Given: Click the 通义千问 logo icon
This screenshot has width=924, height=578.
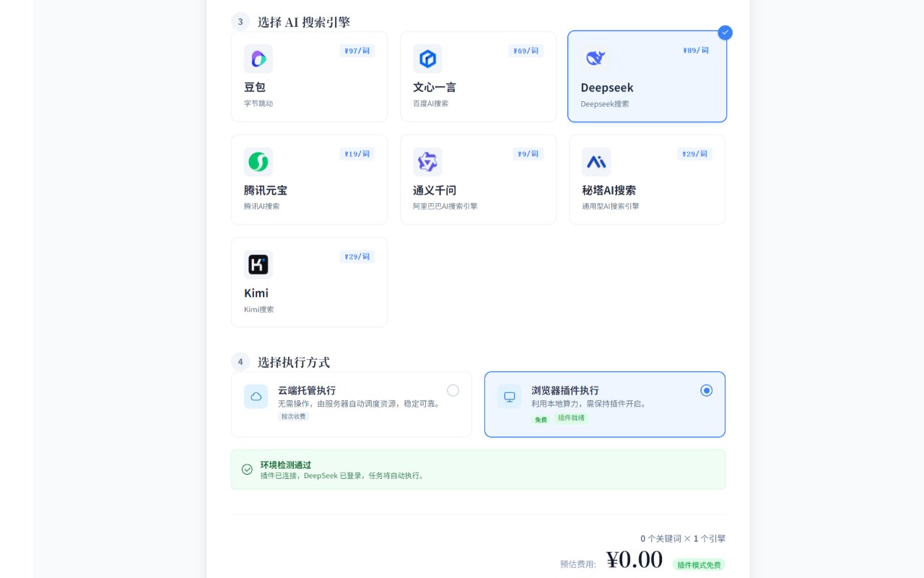Looking at the screenshot, I should pyautogui.click(x=427, y=162).
